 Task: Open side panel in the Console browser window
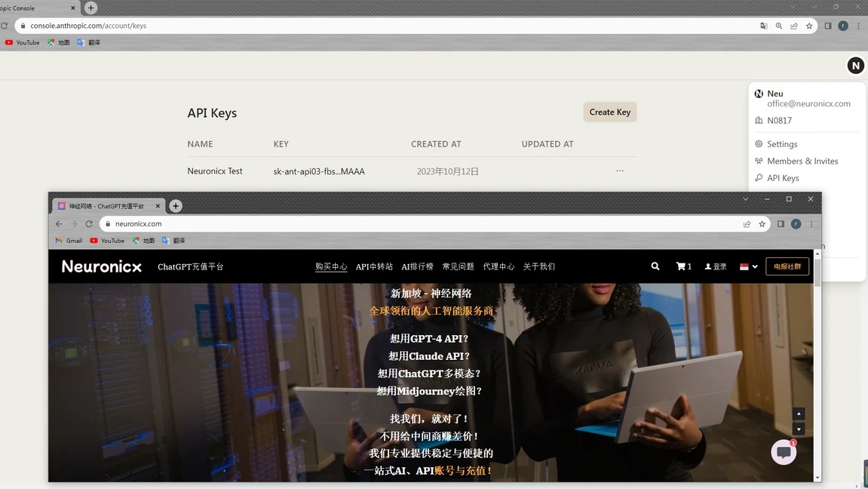tap(827, 26)
